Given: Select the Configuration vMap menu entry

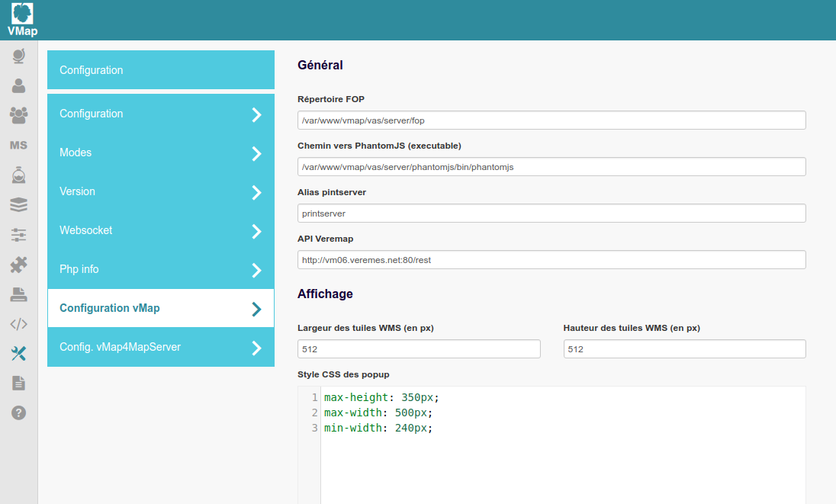Looking at the screenshot, I should [161, 309].
